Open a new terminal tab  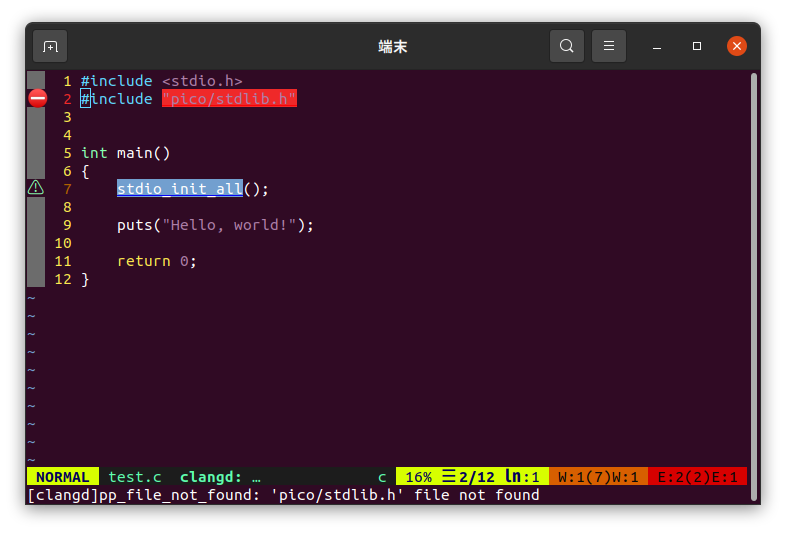pyautogui.click(x=50, y=47)
